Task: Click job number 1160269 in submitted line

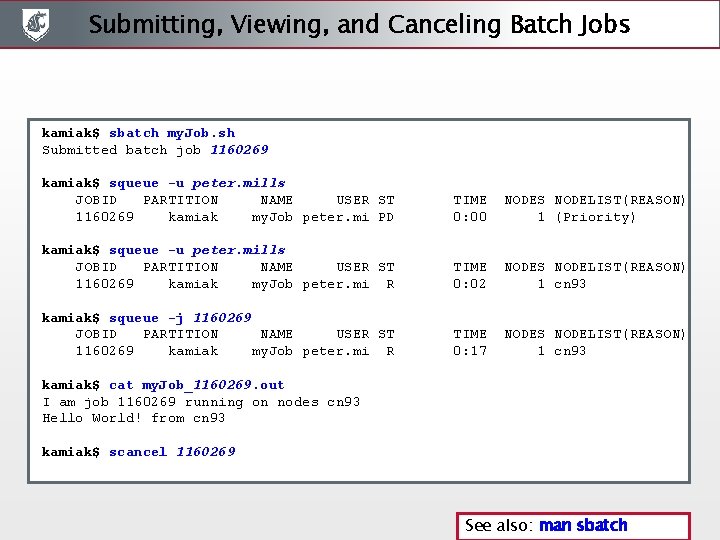Action: pyautogui.click(x=239, y=150)
